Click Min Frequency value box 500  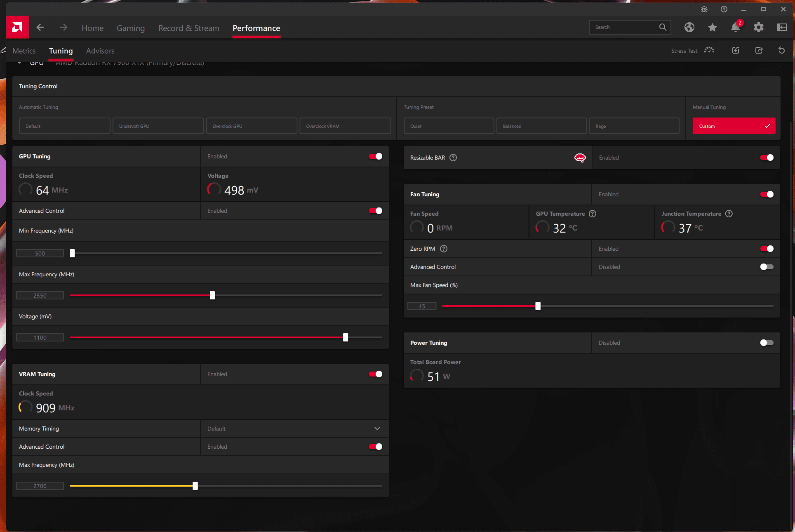click(40, 253)
